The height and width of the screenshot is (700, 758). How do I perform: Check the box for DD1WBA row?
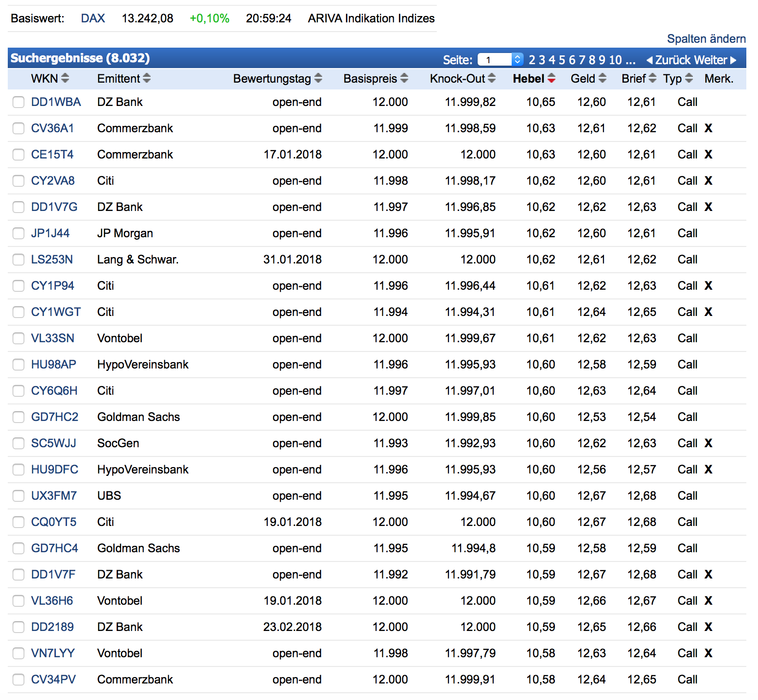[x=18, y=102]
